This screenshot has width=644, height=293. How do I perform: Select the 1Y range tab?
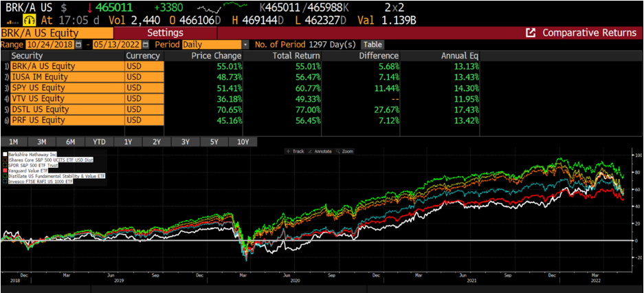click(x=128, y=142)
